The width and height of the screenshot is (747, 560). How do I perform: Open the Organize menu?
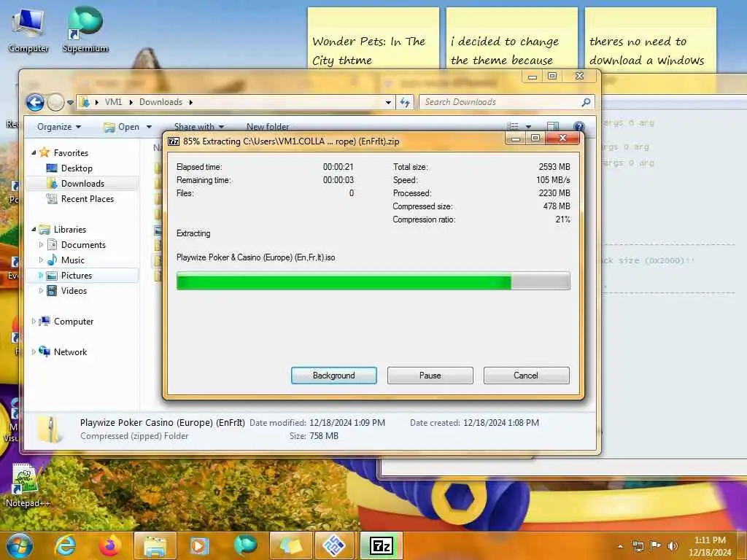point(59,127)
